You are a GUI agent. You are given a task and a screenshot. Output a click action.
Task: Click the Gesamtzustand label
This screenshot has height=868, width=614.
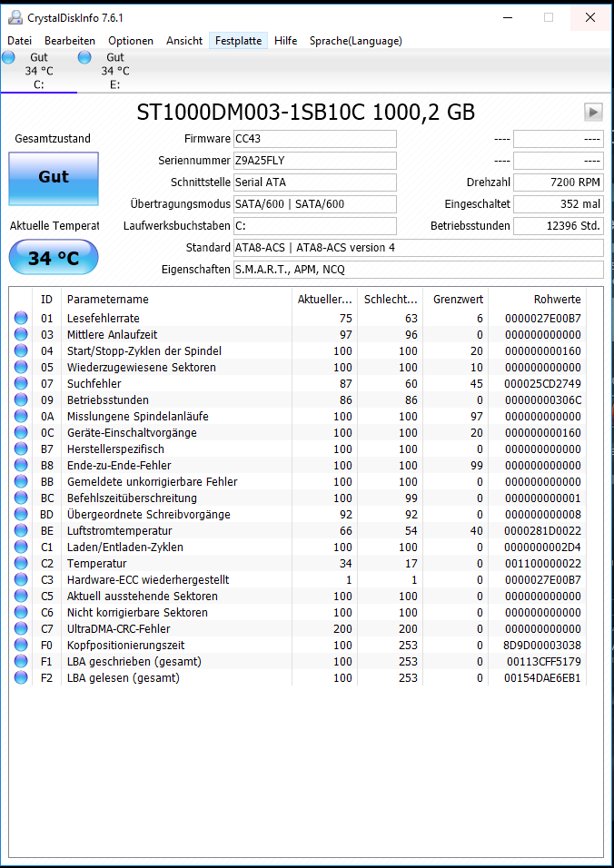tap(53, 138)
